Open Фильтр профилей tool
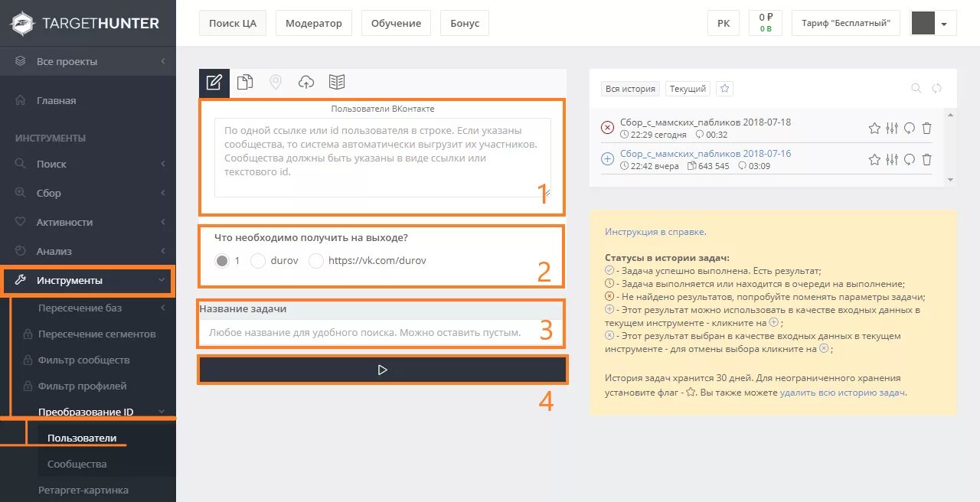Viewport: 980px width, 502px height. pyautogui.click(x=82, y=386)
